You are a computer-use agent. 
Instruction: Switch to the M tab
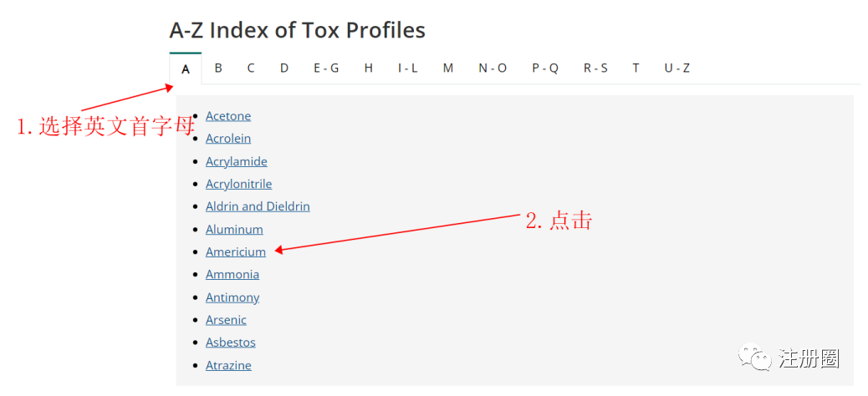[x=448, y=68]
